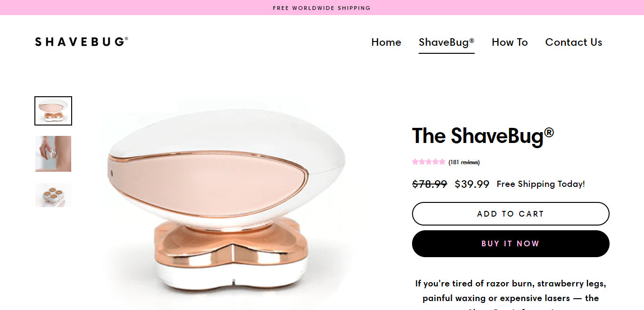
Task: Open the Home navigation link
Action: point(386,42)
